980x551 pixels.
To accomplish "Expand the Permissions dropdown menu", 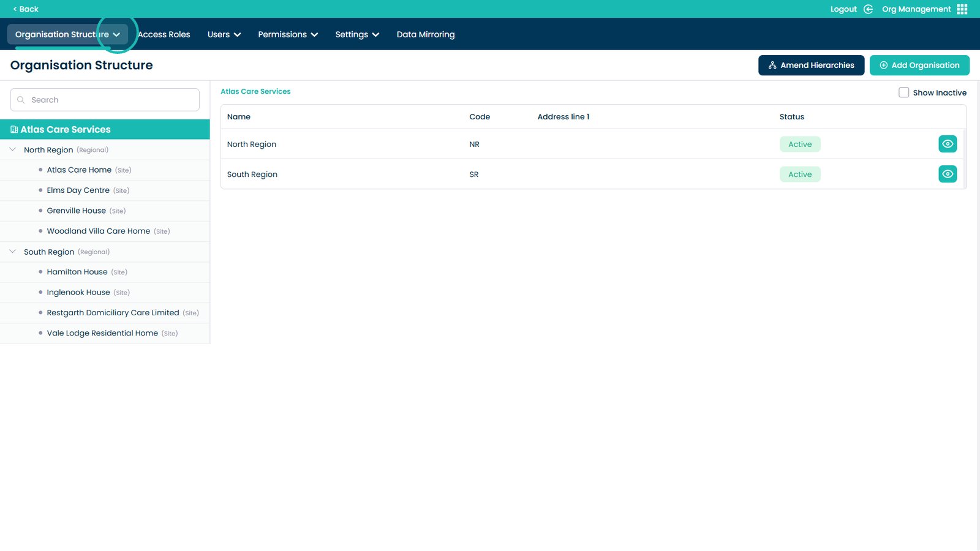I will tap(287, 34).
